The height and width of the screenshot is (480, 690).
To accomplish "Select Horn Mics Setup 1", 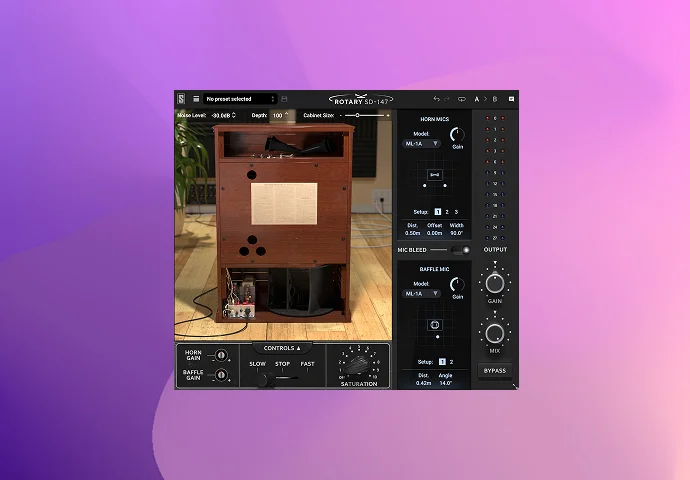I will [x=437, y=212].
